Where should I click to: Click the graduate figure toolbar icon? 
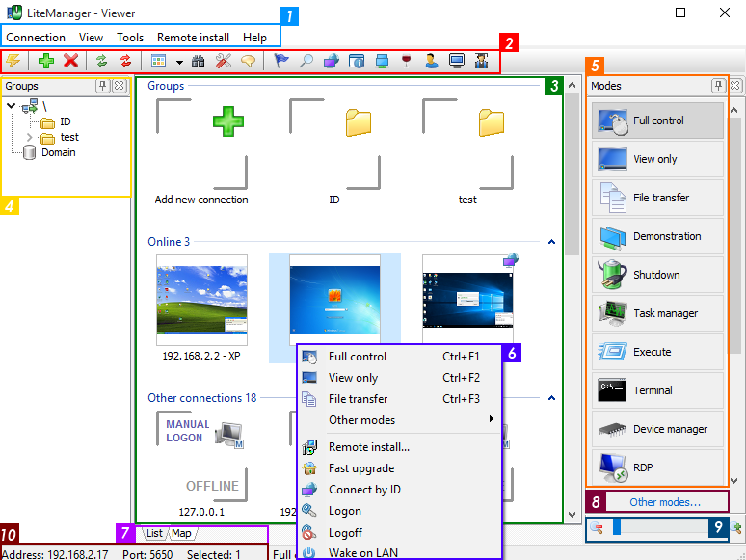click(x=482, y=61)
